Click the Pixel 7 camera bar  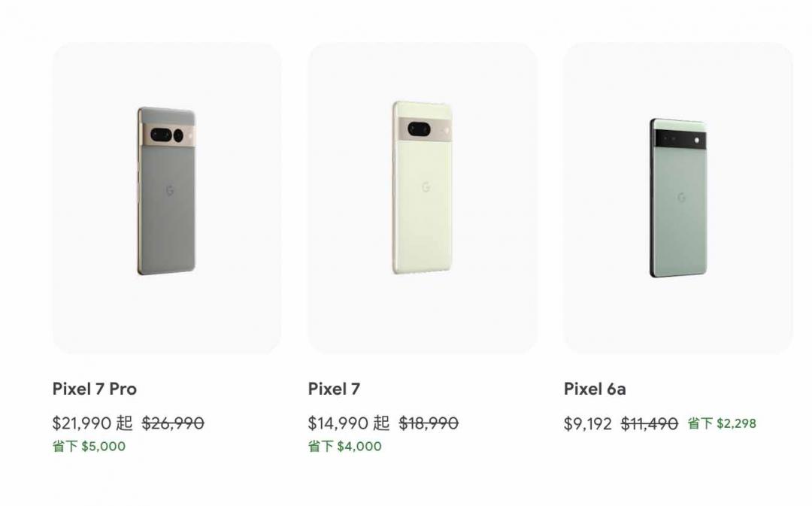point(423,129)
